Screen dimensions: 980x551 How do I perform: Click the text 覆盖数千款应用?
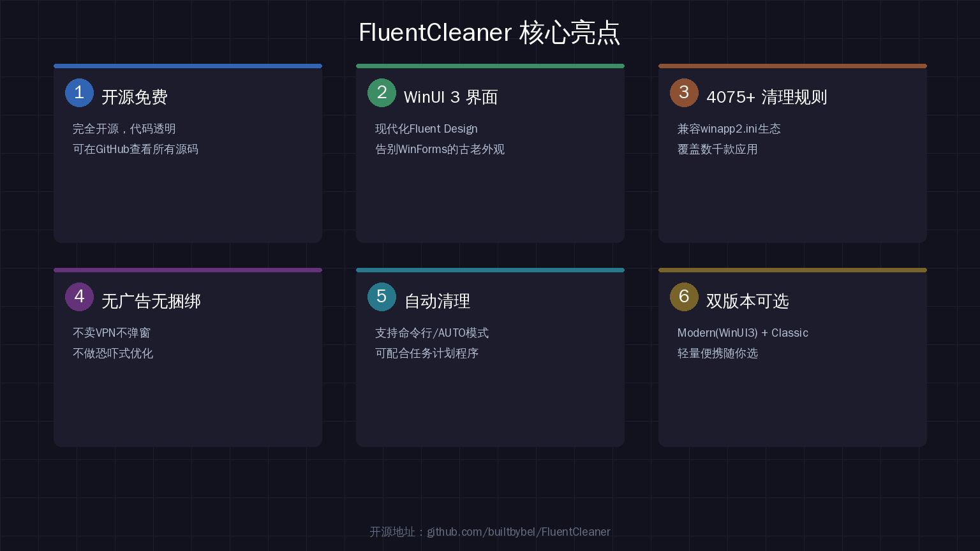[717, 149]
